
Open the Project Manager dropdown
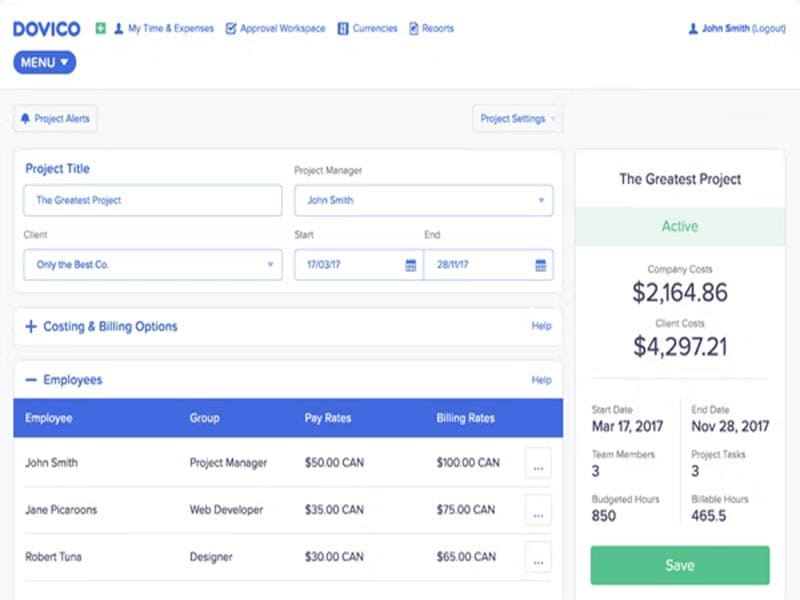pyautogui.click(x=423, y=200)
